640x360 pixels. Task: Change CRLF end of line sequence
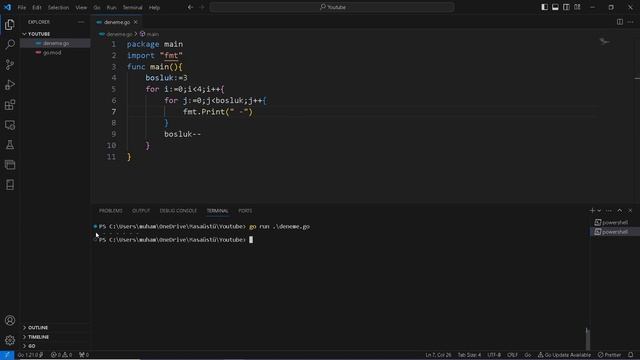[x=512, y=355]
